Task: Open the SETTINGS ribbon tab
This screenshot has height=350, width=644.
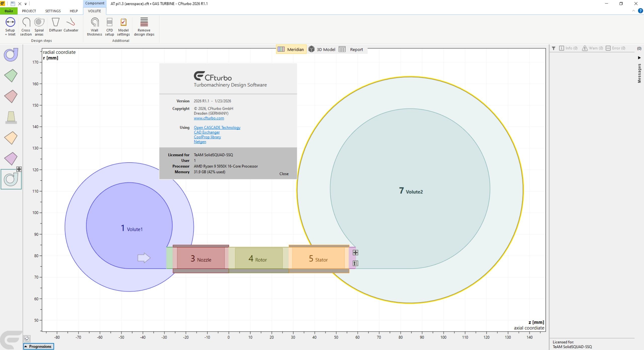Action: (x=53, y=11)
